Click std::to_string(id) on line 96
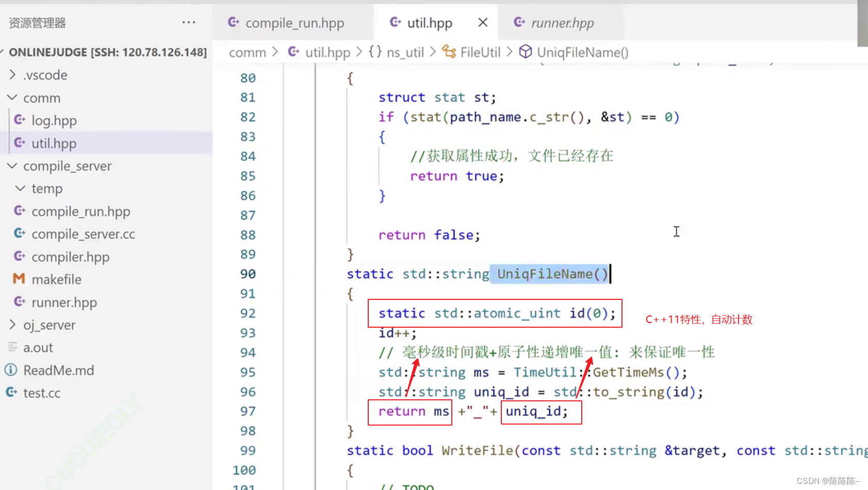Screen dimensions: 868x490 [624, 392]
